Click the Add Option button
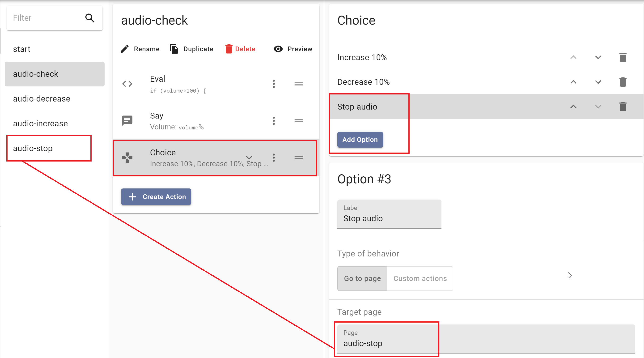This screenshot has width=644, height=358. click(360, 140)
